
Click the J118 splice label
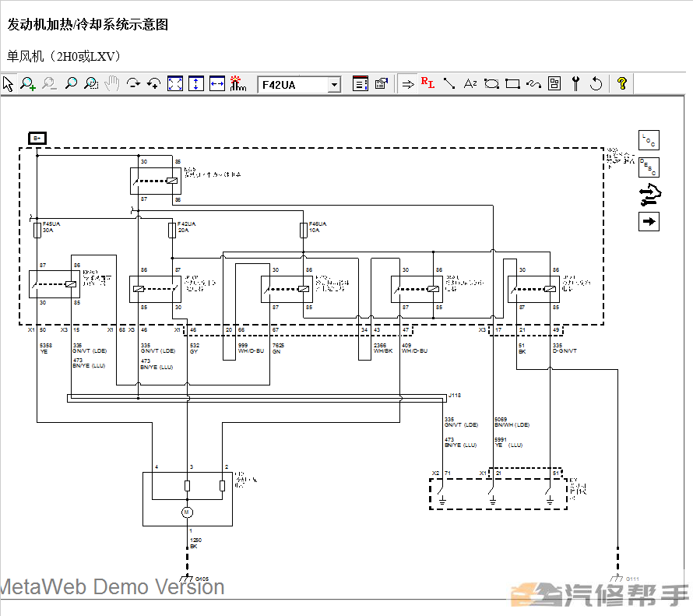point(455,396)
